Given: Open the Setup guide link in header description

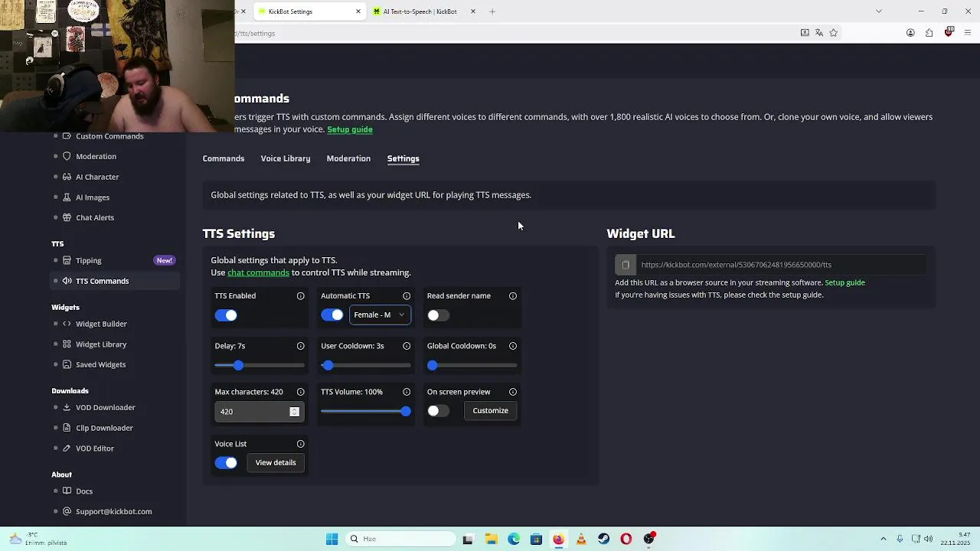Looking at the screenshot, I should [350, 129].
